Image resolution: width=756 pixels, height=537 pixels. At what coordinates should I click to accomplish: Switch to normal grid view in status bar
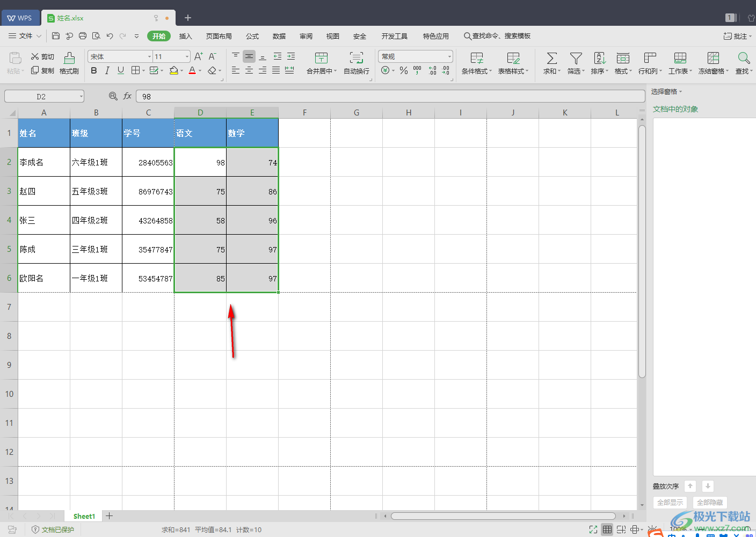(607, 529)
